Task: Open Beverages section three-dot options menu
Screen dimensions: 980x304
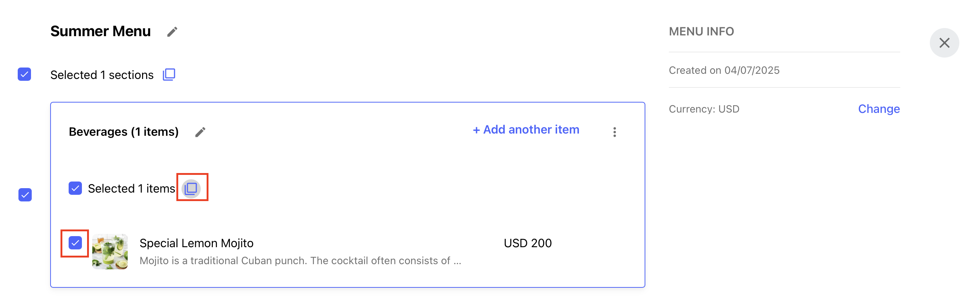Action: pyautogui.click(x=614, y=132)
